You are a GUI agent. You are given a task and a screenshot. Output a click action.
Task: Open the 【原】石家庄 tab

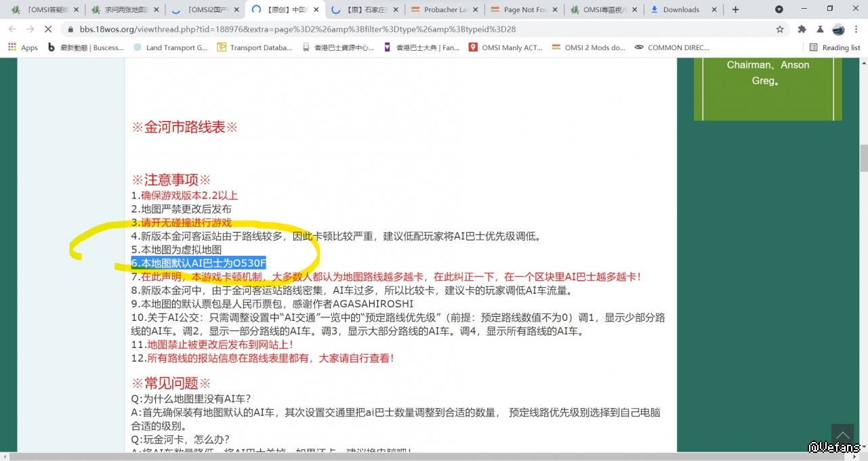coord(364,9)
